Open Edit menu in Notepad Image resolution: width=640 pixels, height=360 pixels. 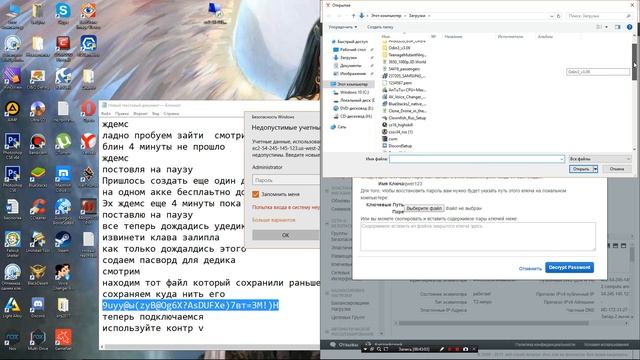(122, 113)
